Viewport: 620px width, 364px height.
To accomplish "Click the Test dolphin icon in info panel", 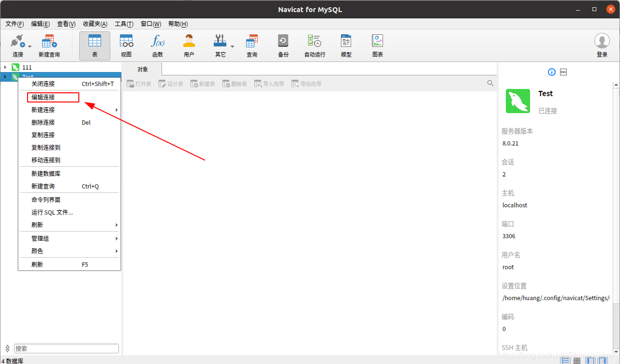I will [518, 101].
